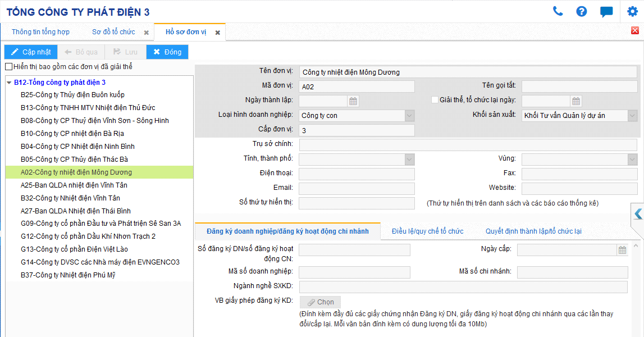Click the Mã đơn vị field

(357, 86)
